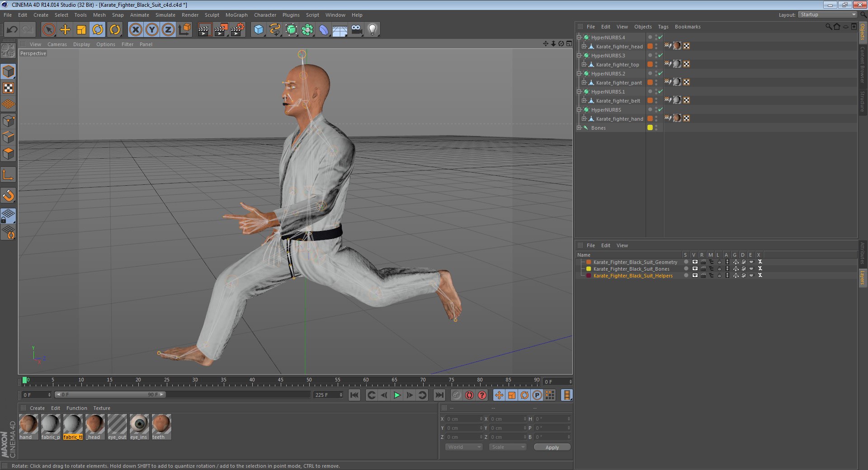Switch to Model mode cube icon
This screenshot has width=868, height=470.
pos(8,71)
